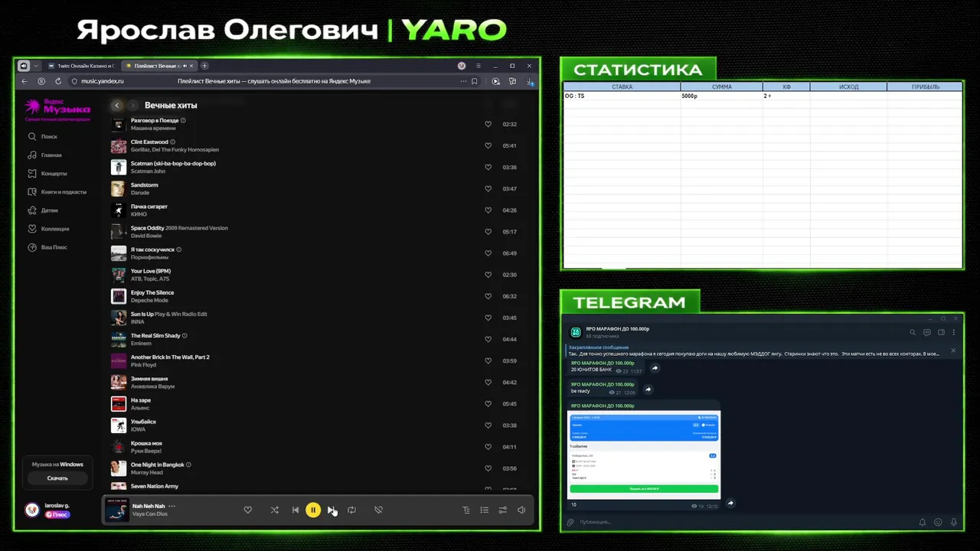Click Скачать button for Windows app
Image resolution: width=980 pixels, height=551 pixels.
[57, 478]
